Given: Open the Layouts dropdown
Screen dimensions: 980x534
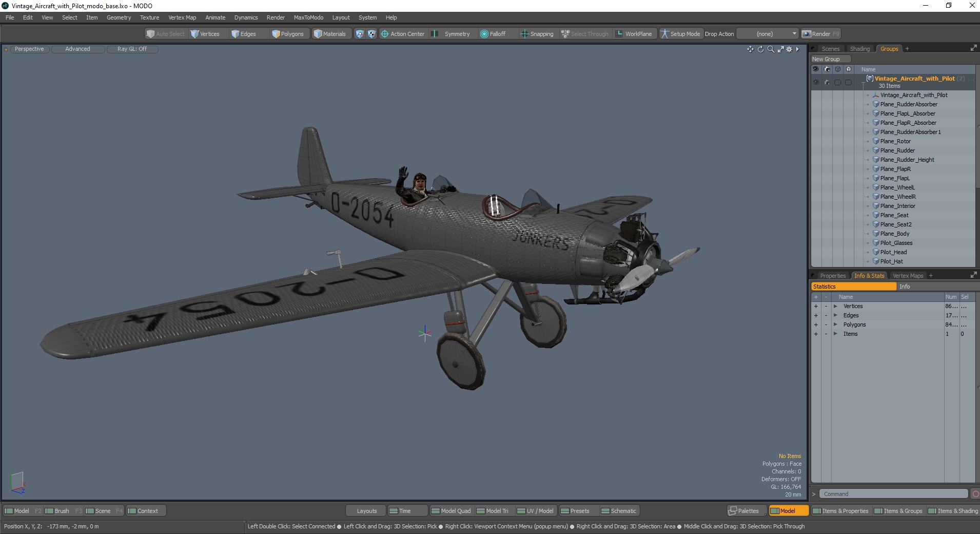Looking at the screenshot, I should click(x=366, y=511).
